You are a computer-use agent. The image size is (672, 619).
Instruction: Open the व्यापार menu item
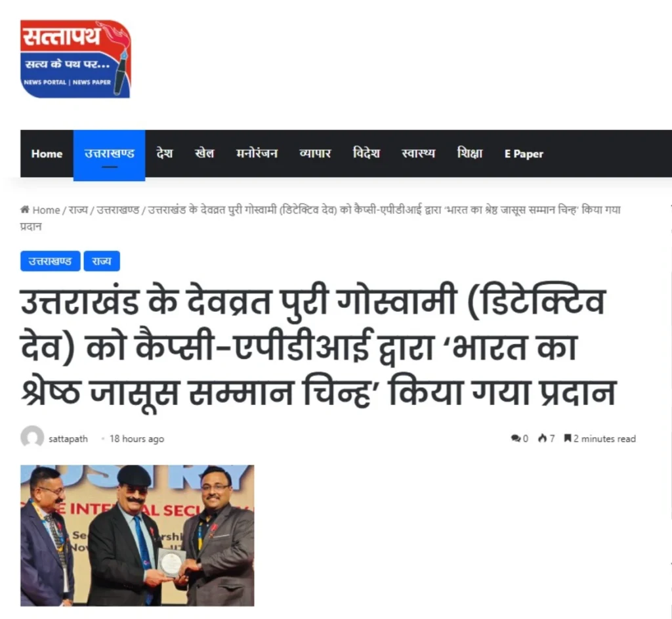tap(315, 154)
